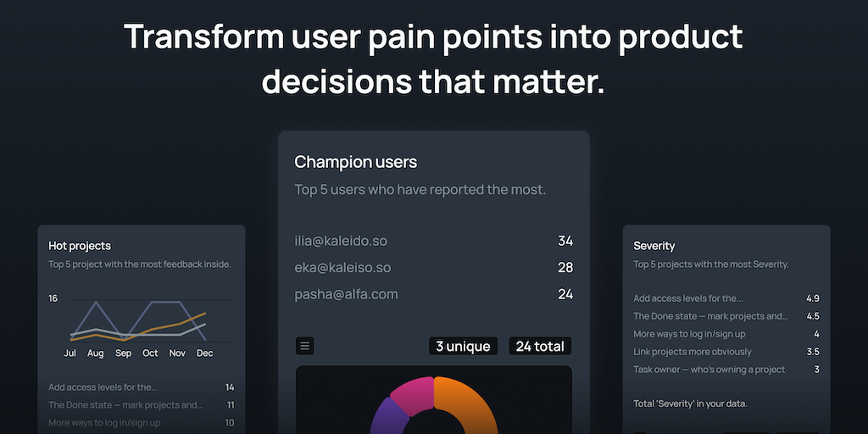
Task: Click the Oct label on chart axis
Action: pos(150,353)
